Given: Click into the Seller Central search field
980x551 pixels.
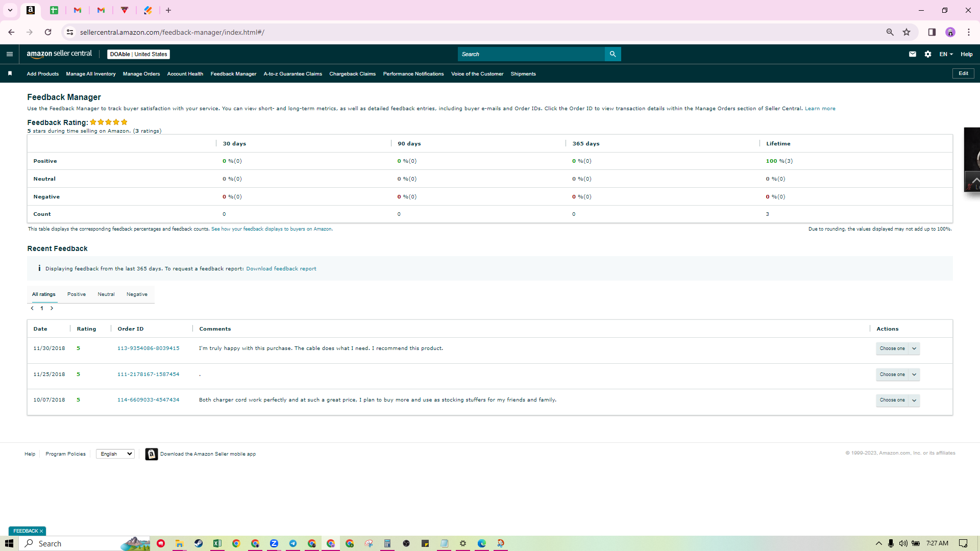Looking at the screenshot, I should coord(531,54).
